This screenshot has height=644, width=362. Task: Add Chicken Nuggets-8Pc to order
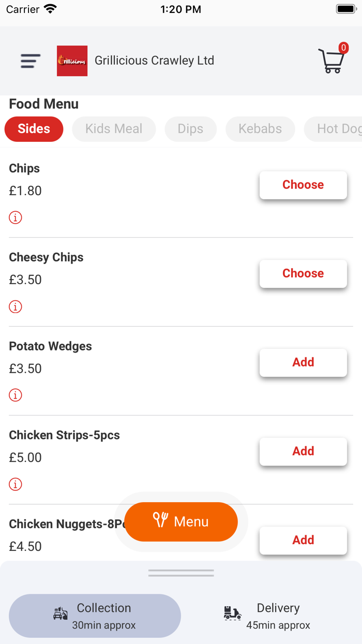click(303, 540)
